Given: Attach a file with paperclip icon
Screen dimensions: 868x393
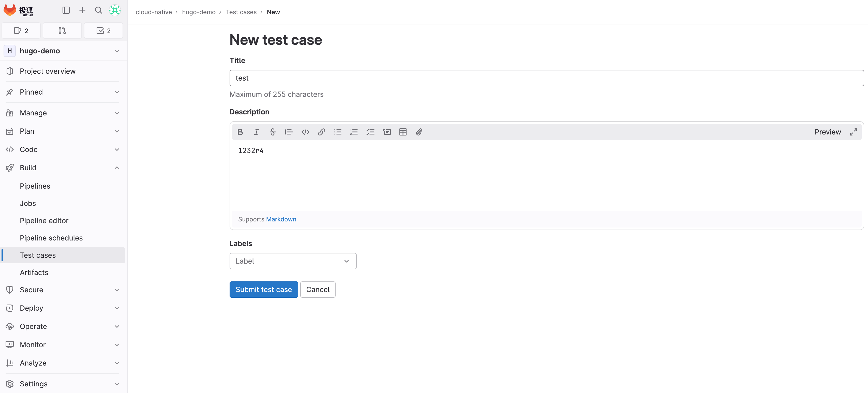Looking at the screenshot, I should click(x=419, y=132).
